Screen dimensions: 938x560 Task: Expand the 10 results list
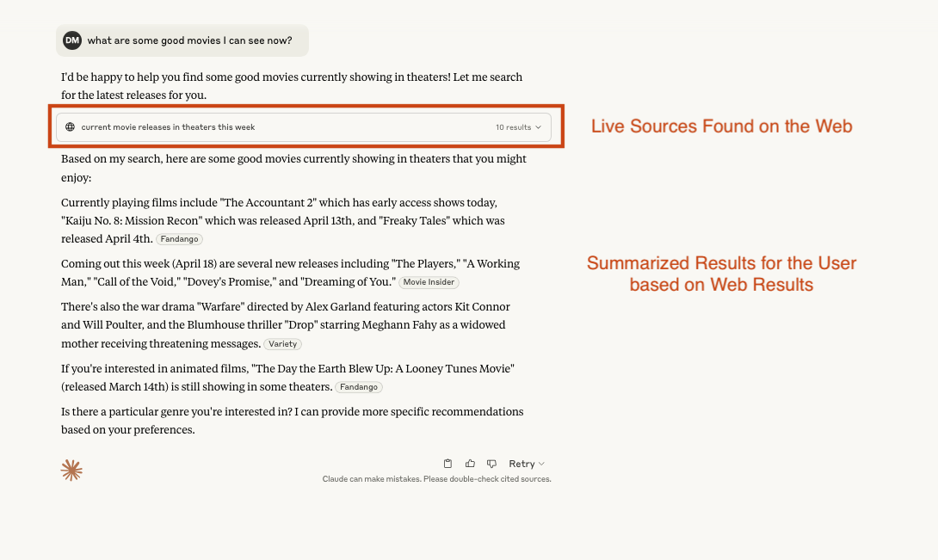coord(518,127)
